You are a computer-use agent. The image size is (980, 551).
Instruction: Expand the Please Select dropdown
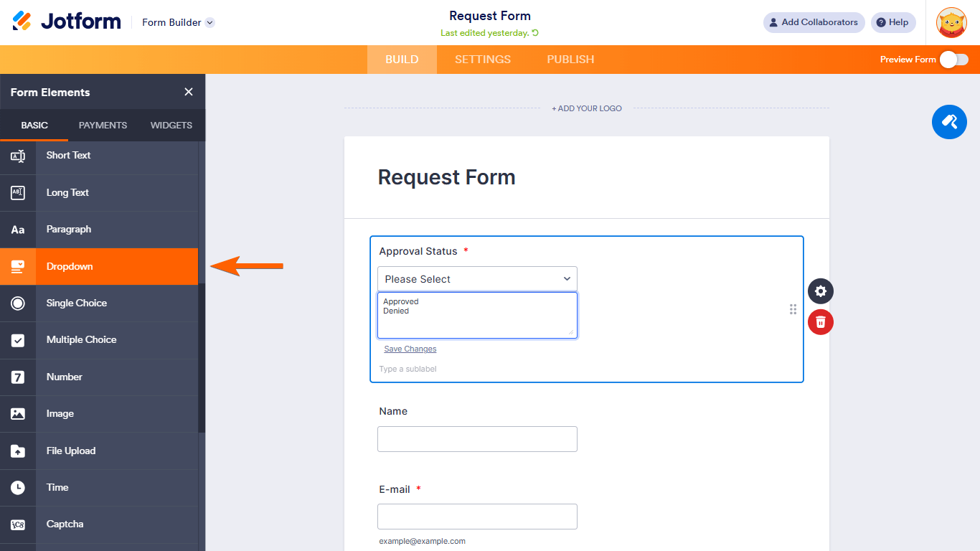(x=477, y=279)
